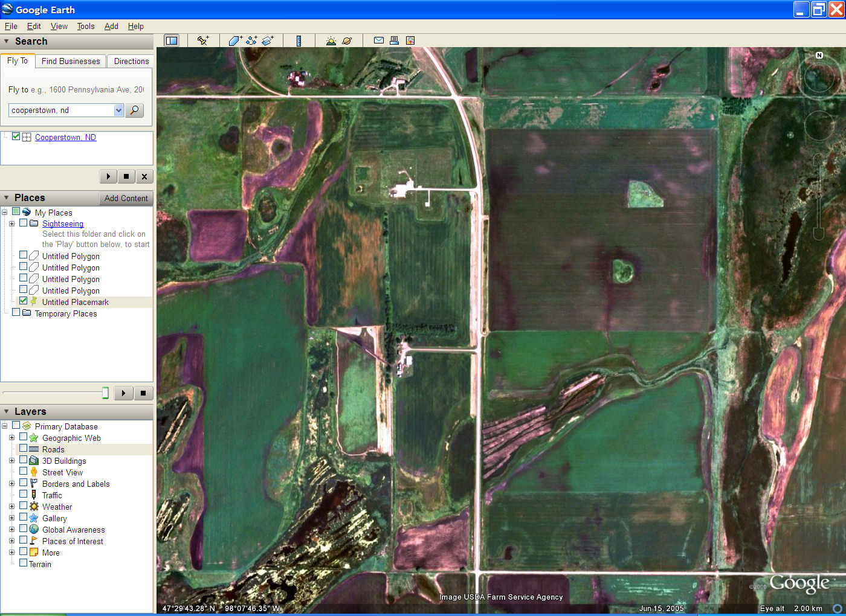The height and width of the screenshot is (616, 846).
Task: Select the Add Path tool
Action: coord(251,40)
